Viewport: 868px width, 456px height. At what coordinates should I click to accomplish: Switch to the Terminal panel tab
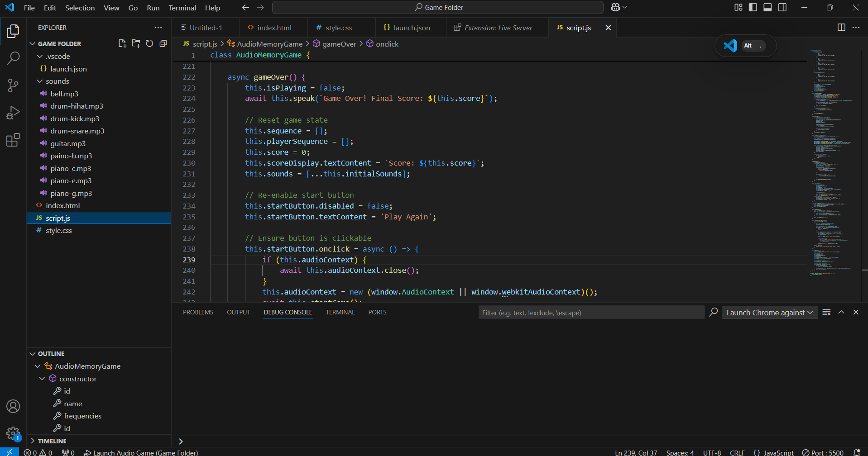340,312
